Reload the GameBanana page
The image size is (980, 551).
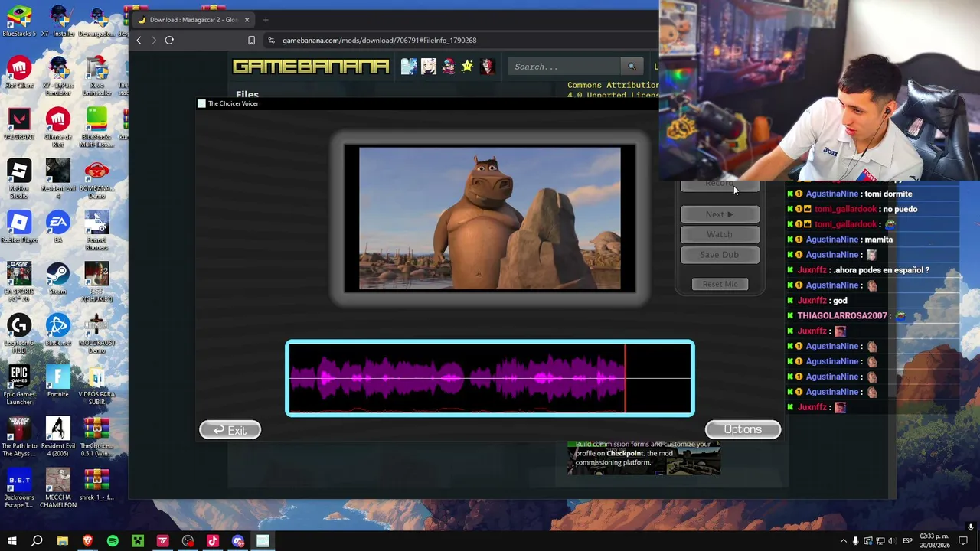[x=169, y=40]
